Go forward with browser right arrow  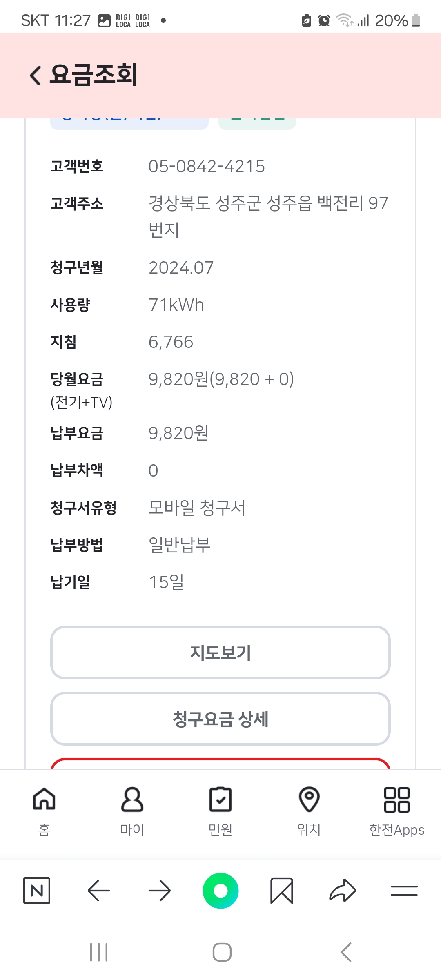tap(160, 890)
